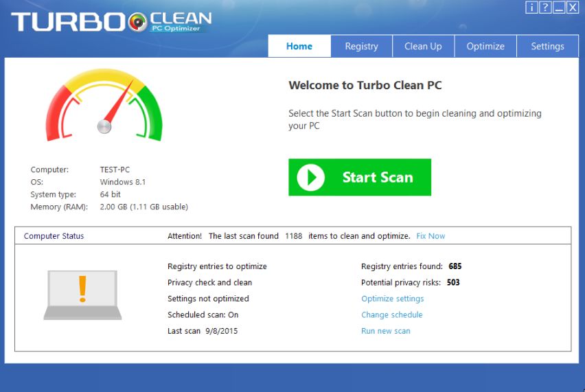Click Welcome to Turbo Clean PC heading

coord(365,85)
